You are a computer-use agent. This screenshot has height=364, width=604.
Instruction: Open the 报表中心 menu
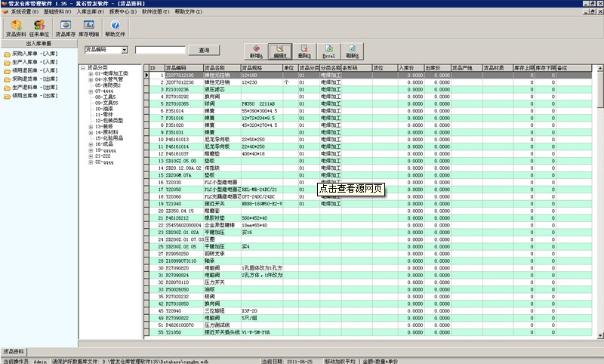123,11
